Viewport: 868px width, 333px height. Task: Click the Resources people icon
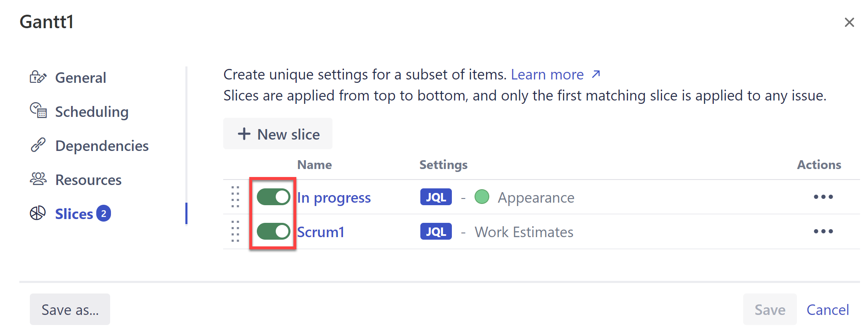tap(38, 179)
